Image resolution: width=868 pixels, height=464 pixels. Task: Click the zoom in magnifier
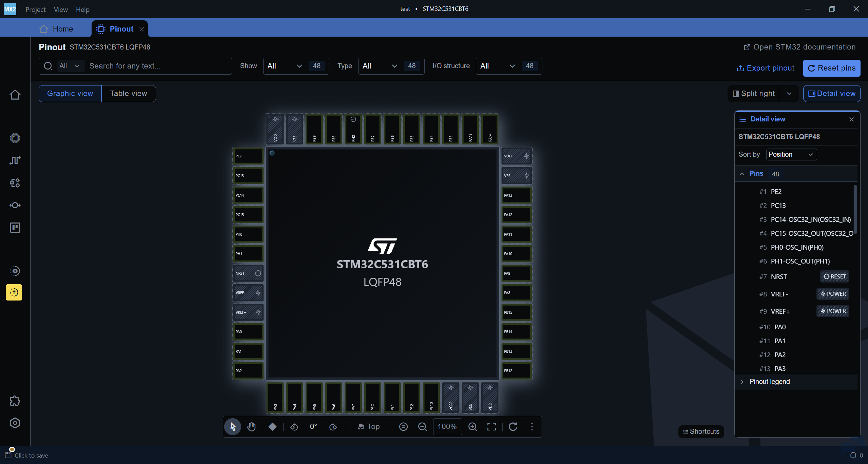472,427
